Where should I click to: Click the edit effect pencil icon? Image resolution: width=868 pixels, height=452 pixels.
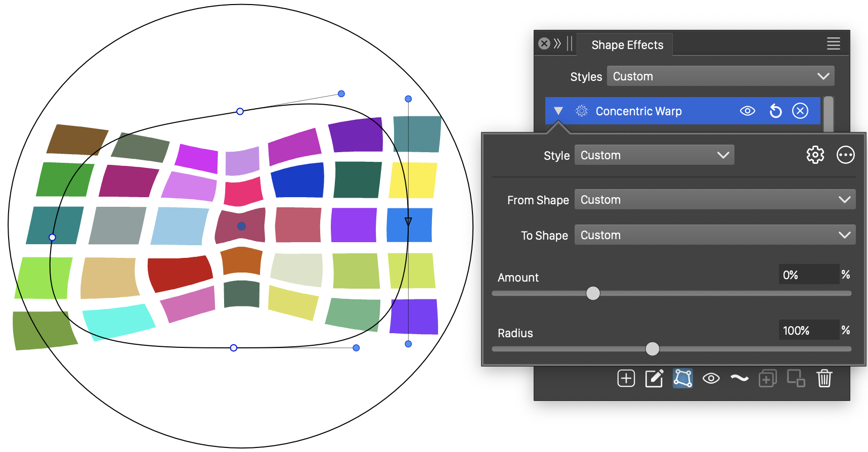(x=654, y=378)
